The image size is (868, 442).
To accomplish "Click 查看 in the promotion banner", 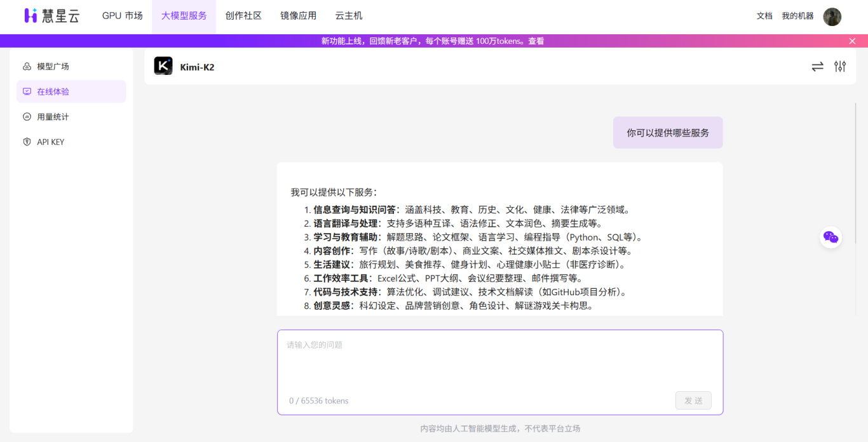I will (x=536, y=41).
